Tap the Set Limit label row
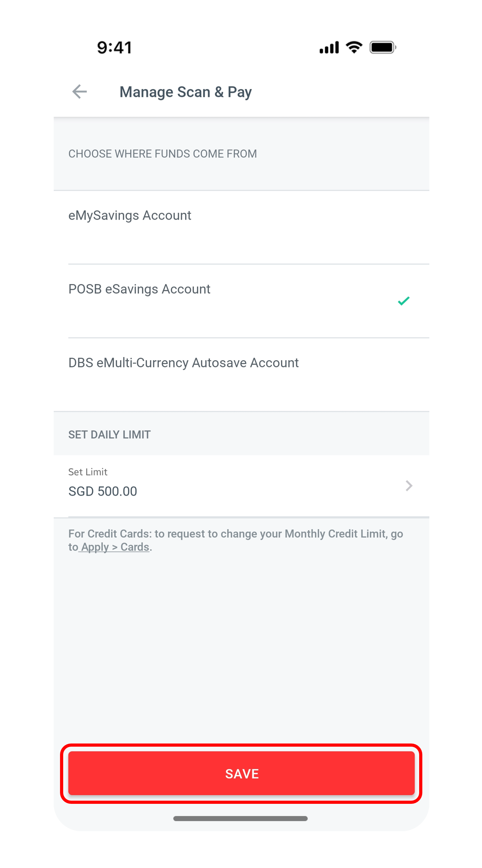482x868 pixels. (242, 486)
